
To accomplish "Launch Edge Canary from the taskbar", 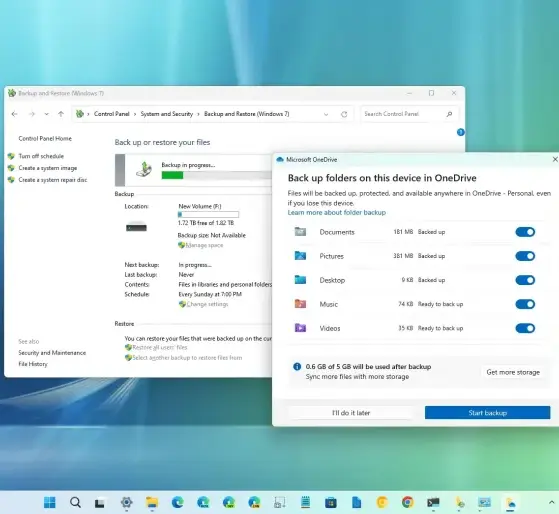I will pyautogui.click(x=254, y=502).
